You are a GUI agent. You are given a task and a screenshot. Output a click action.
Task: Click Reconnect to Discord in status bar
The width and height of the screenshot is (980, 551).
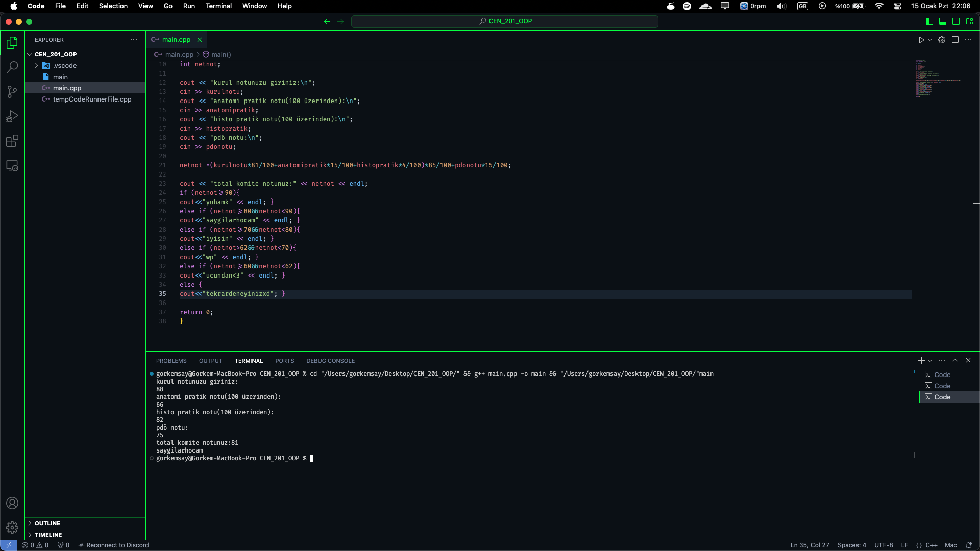113,545
